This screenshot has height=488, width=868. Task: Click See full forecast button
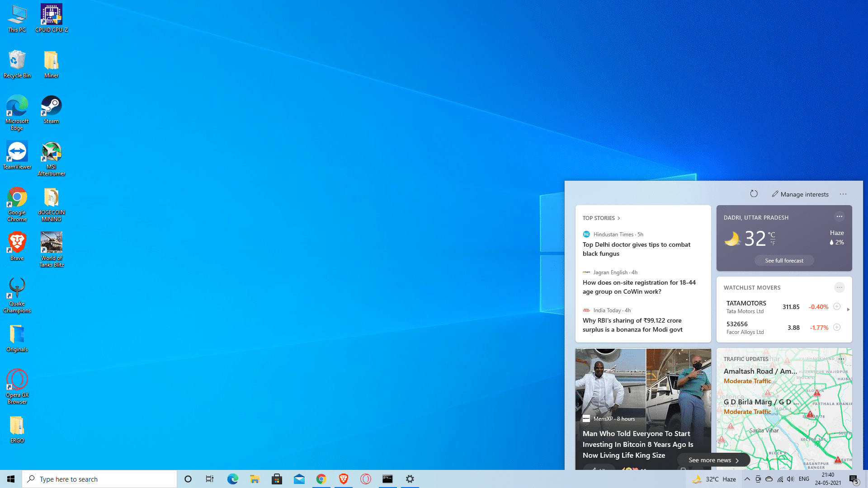pyautogui.click(x=784, y=260)
